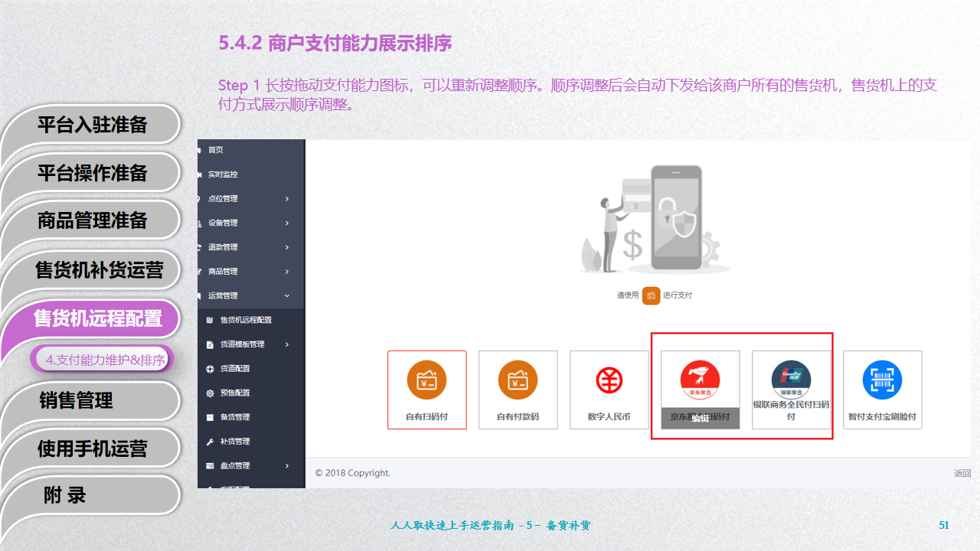
Task: Expand the 货道模板管理 chevron
Action: (287, 344)
